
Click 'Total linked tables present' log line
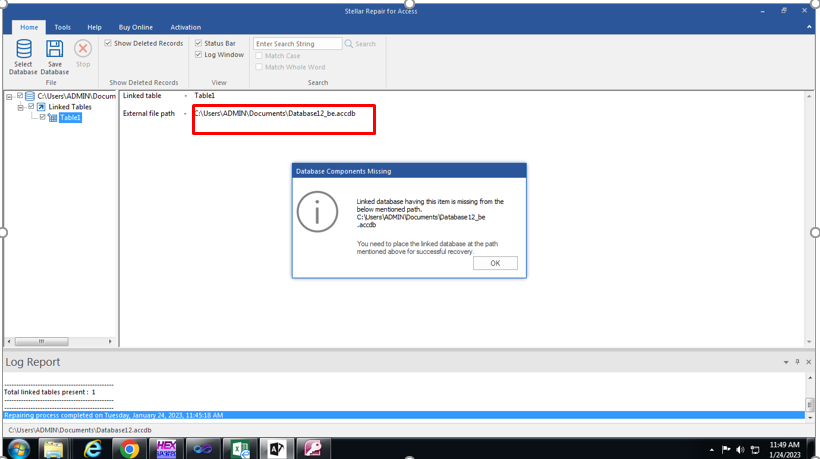coord(50,392)
